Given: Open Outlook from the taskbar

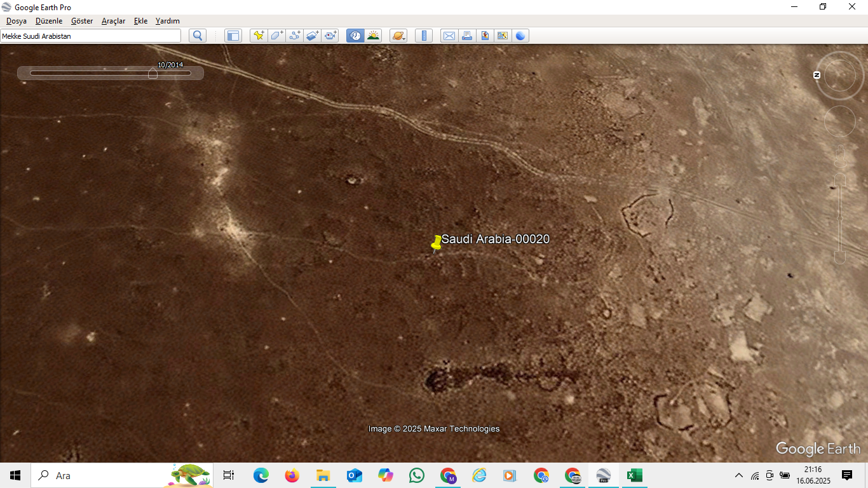Looking at the screenshot, I should pyautogui.click(x=354, y=475).
